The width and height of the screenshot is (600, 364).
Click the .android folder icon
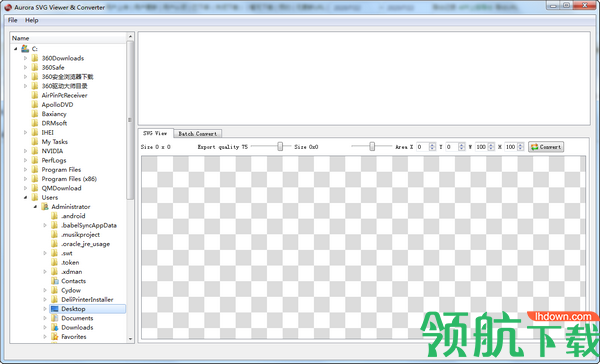click(x=54, y=216)
